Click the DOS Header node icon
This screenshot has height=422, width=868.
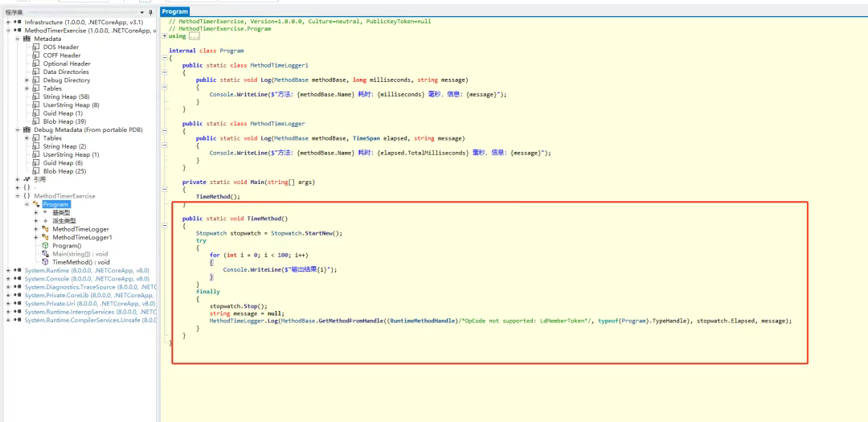tap(35, 47)
